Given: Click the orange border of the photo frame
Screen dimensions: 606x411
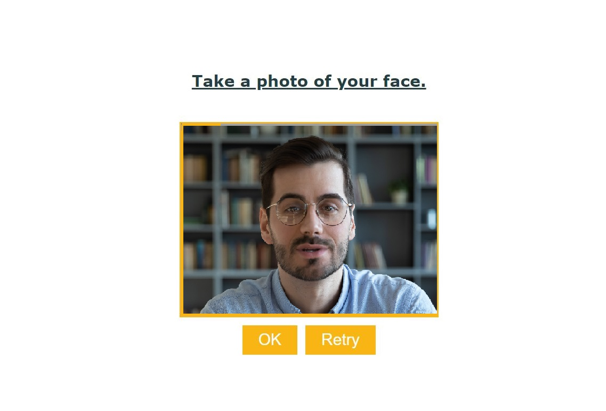Looking at the screenshot, I should click(x=181, y=220).
